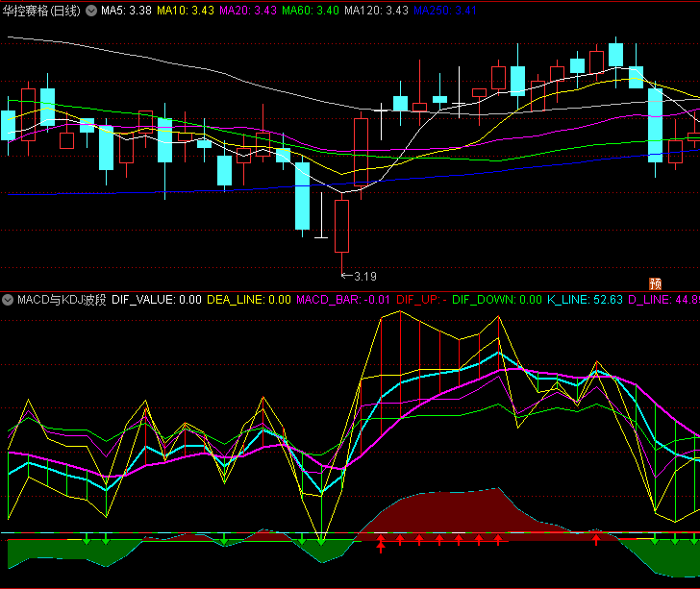Click the K_LINE: 52.63 readout
This screenshot has width=700, height=589.
(585, 300)
